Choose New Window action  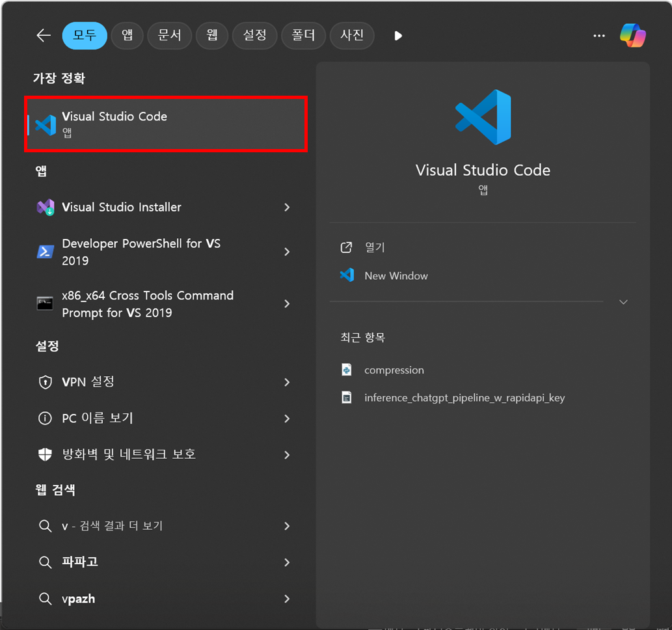tap(396, 276)
